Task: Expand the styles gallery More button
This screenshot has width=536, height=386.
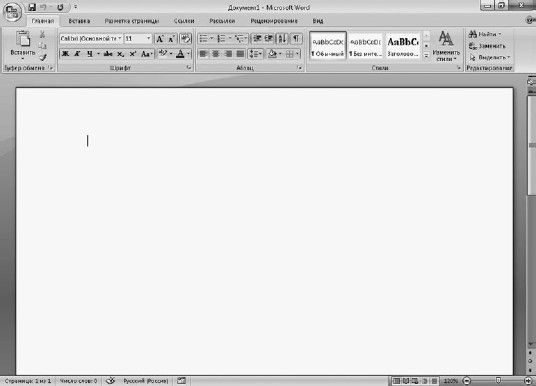Action: [x=426, y=56]
